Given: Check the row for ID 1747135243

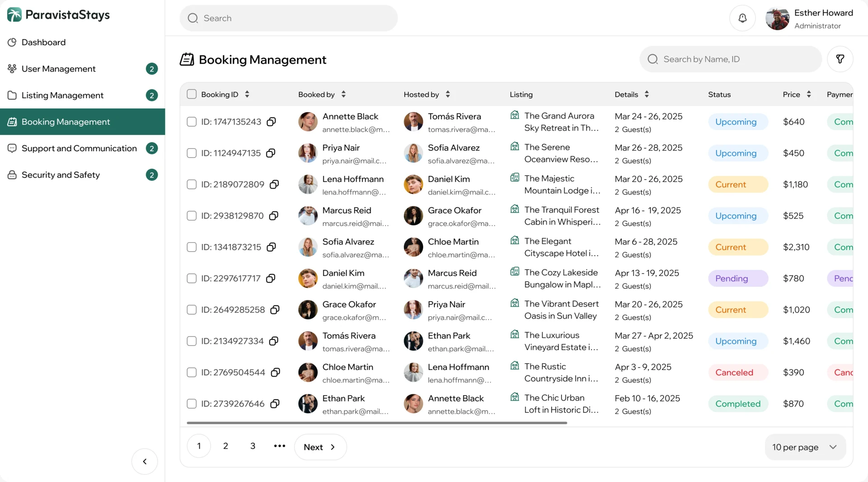Looking at the screenshot, I should [192, 122].
